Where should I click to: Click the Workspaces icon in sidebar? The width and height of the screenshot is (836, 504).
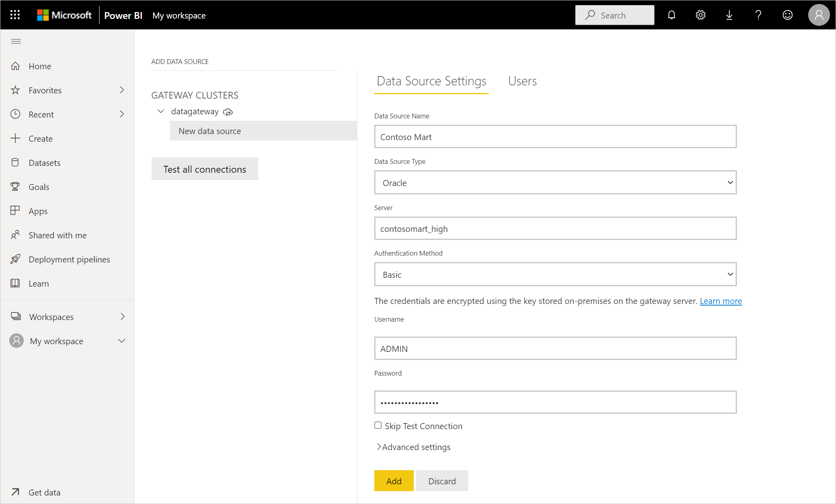pyautogui.click(x=16, y=316)
